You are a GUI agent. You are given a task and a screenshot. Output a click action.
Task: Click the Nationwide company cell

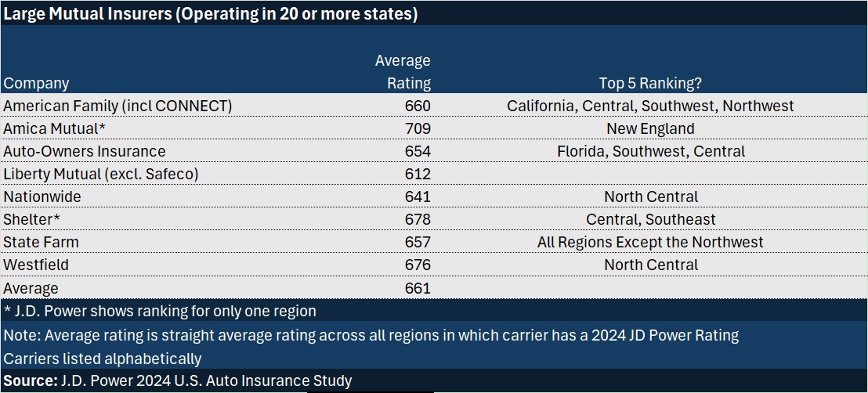click(x=42, y=196)
